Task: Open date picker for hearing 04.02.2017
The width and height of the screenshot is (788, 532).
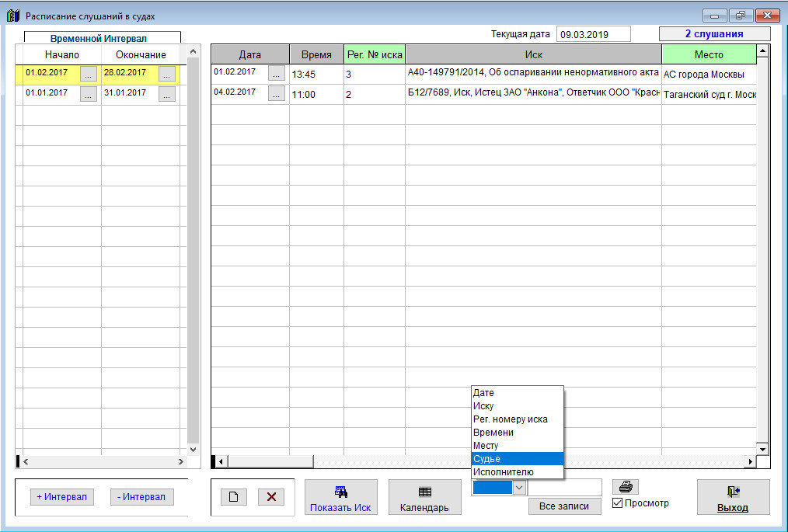Action: [x=277, y=93]
